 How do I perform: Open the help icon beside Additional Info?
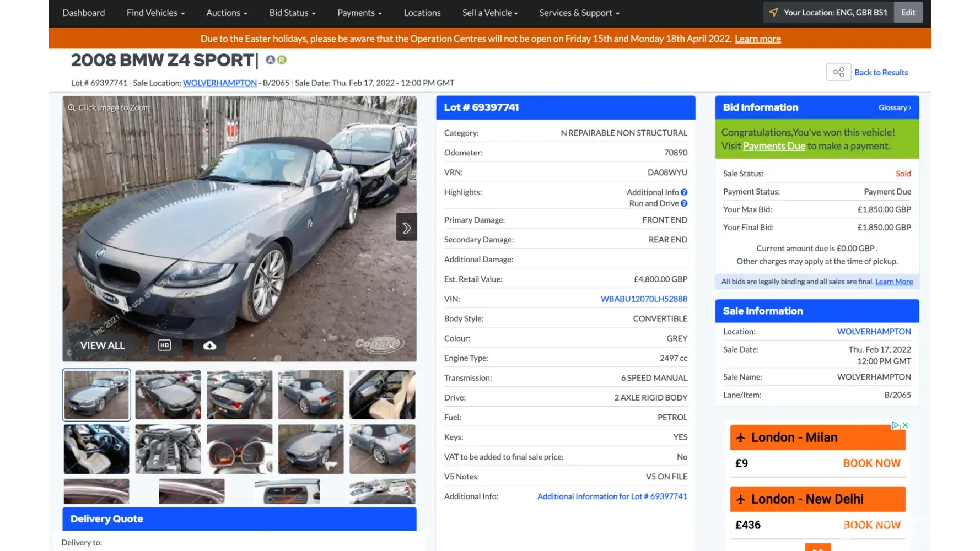684,192
